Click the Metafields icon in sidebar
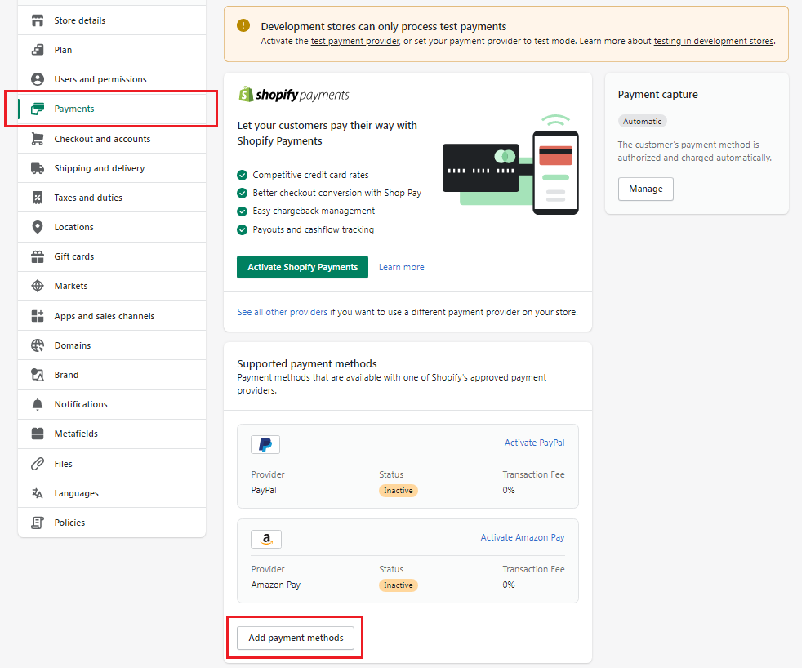 click(x=38, y=434)
